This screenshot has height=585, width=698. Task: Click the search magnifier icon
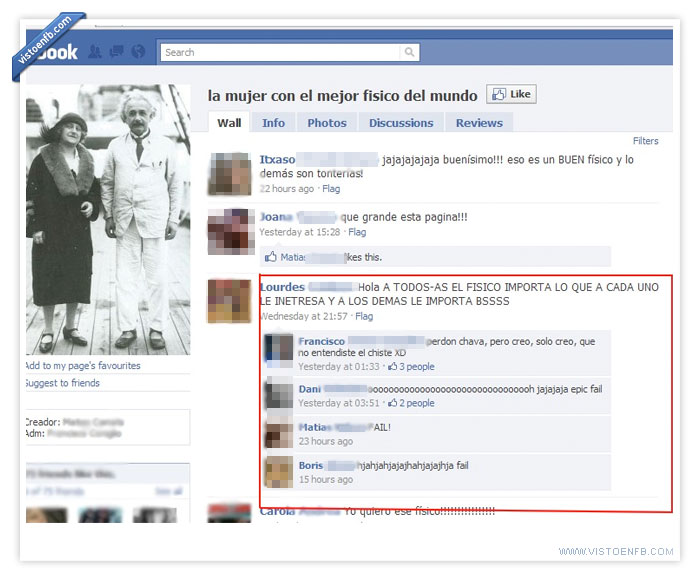[409, 53]
